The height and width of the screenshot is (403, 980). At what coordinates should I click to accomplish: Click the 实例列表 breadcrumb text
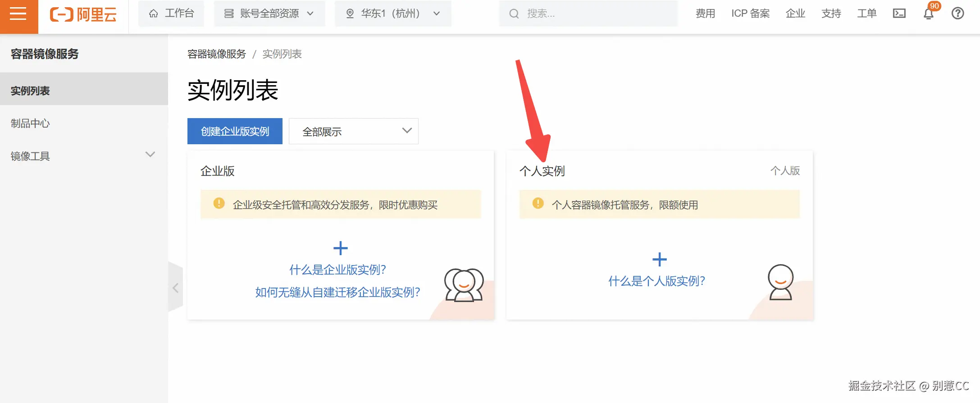pos(282,54)
